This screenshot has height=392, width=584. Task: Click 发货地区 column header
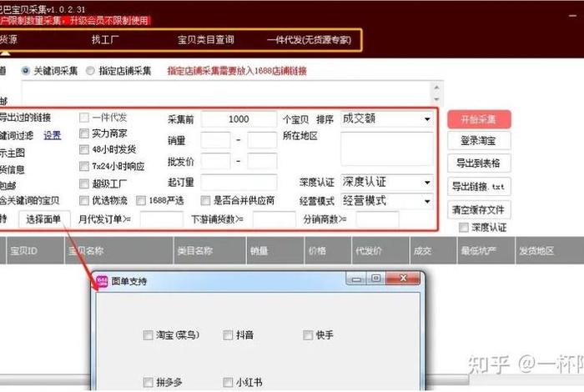point(550,250)
